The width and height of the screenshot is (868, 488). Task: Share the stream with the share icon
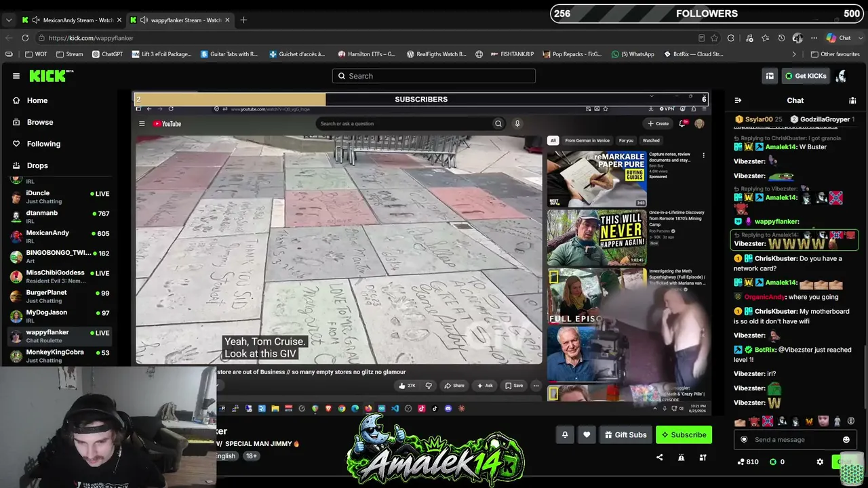click(659, 457)
